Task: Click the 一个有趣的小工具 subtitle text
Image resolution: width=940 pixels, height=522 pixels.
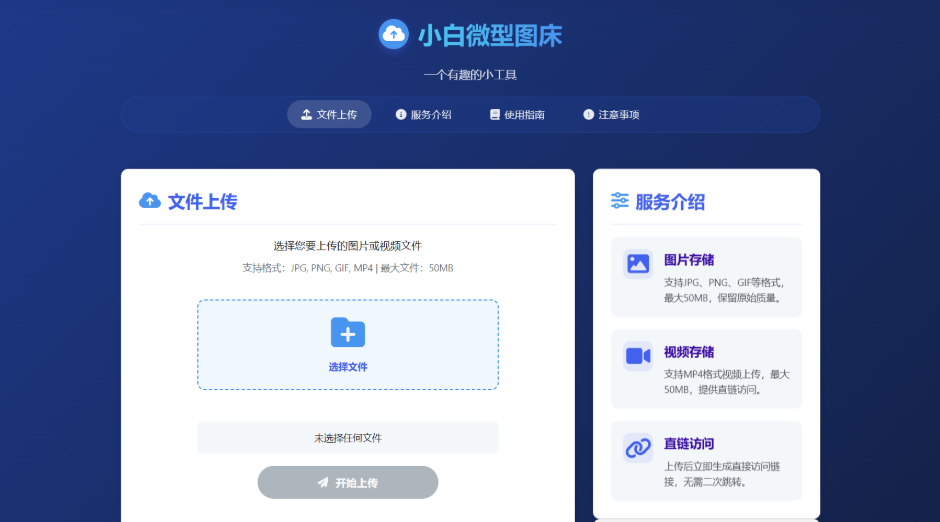Action: click(470, 75)
